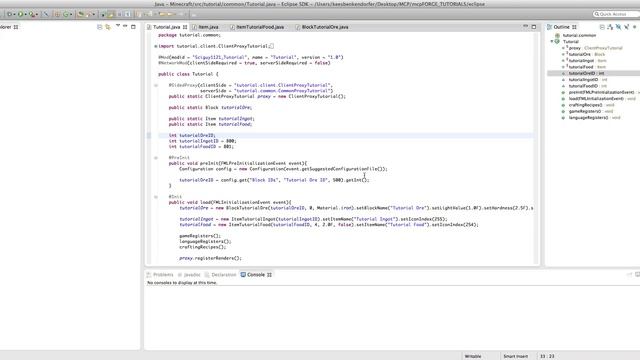640x360 pixels.
Task: Maximize the editor area
Action: pos(534,27)
